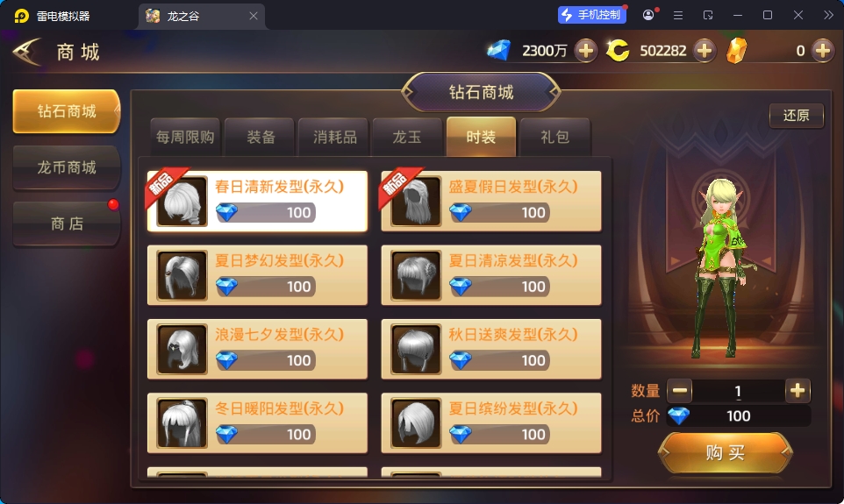This screenshot has height=504, width=844.
Task: Click the plus icon next to the amber crystal currency
Action: (822, 51)
